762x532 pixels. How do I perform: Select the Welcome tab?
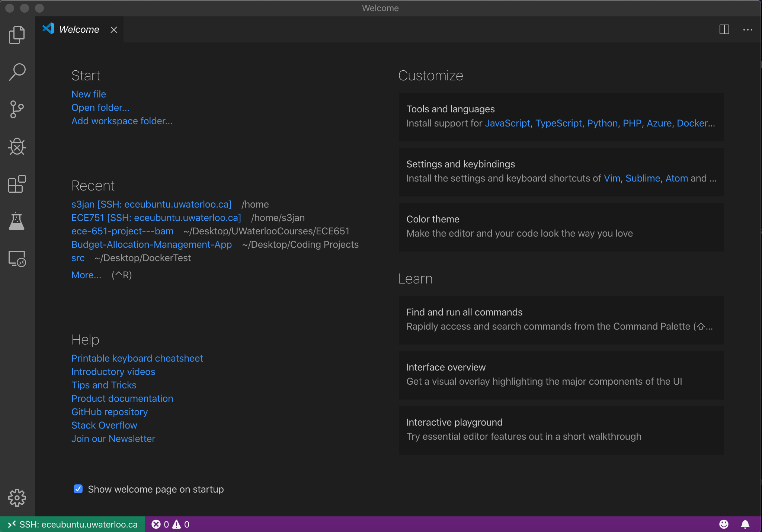pos(79,29)
